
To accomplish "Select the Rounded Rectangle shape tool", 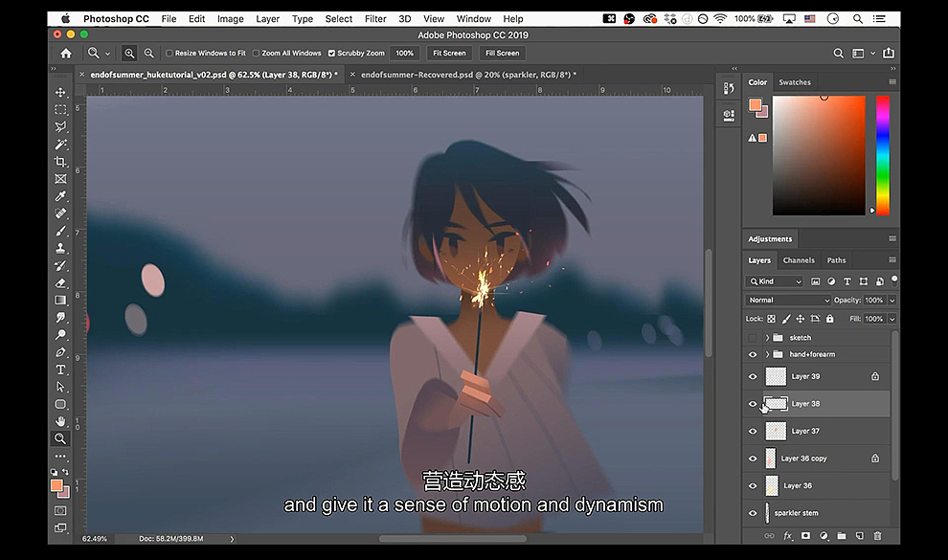I will (60, 404).
